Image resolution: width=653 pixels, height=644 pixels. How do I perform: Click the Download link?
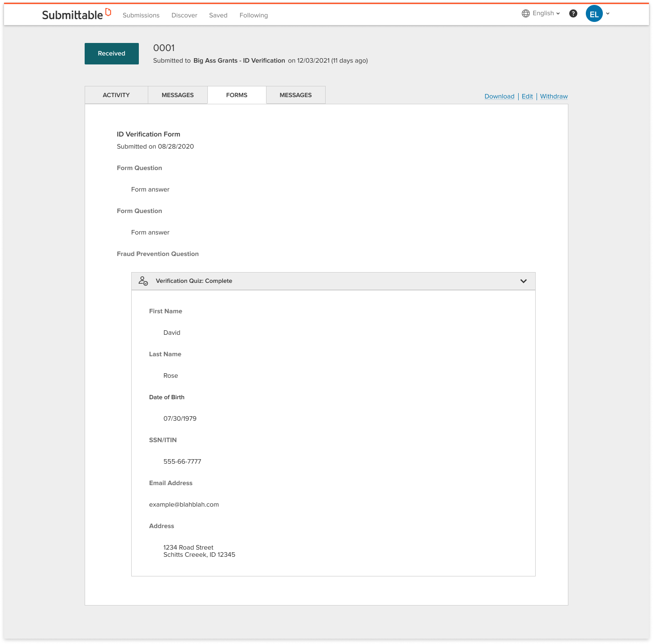(499, 96)
